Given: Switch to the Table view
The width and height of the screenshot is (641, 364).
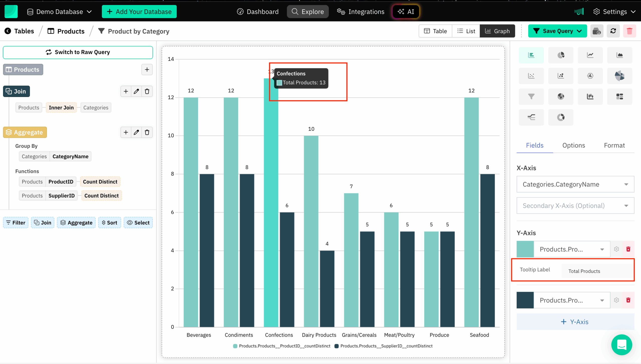Looking at the screenshot, I should 435,31.
